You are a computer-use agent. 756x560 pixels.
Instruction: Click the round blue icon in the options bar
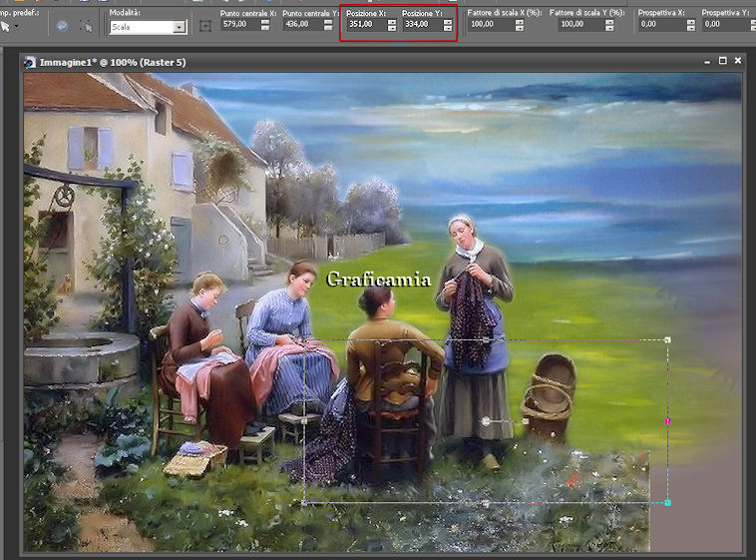(x=62, y=26)
